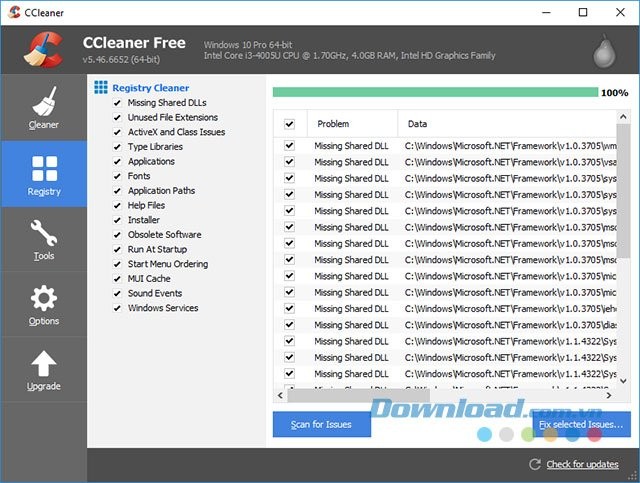Toggle the Applications checkbox
Screen dimensions: 640x483
pyautogui.click(x=117, y=162)
